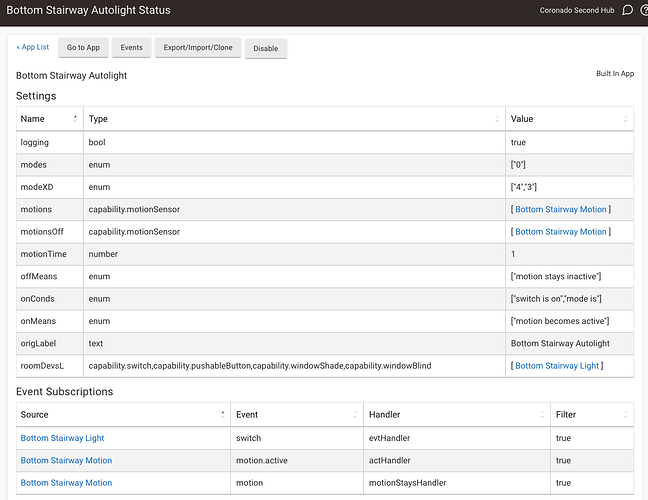Open Bottom Stairway Motion link in motions row
This screenshot has width=648, height=500.
561,209
